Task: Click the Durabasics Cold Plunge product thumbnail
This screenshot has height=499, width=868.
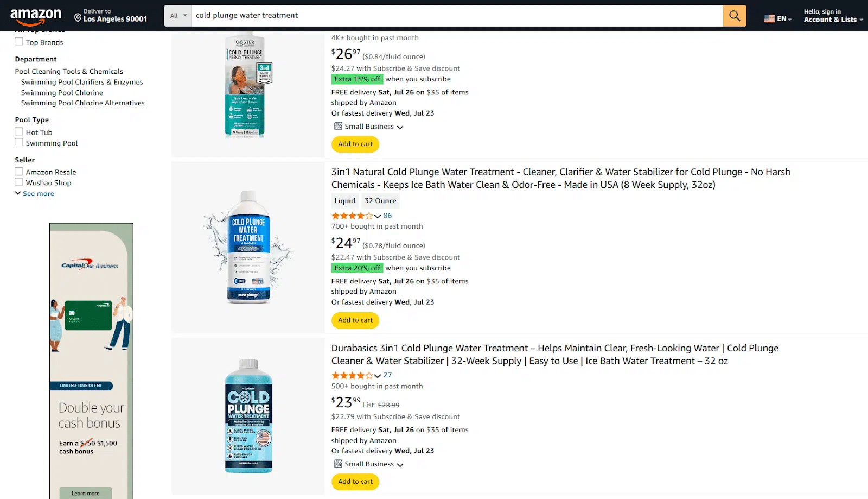Action: point(248,416)
